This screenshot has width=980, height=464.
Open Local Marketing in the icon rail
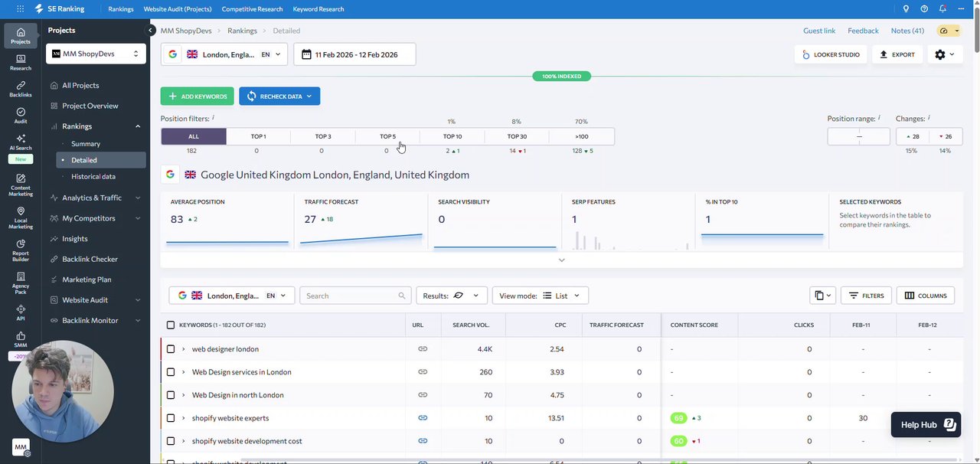tap(21, 217)
